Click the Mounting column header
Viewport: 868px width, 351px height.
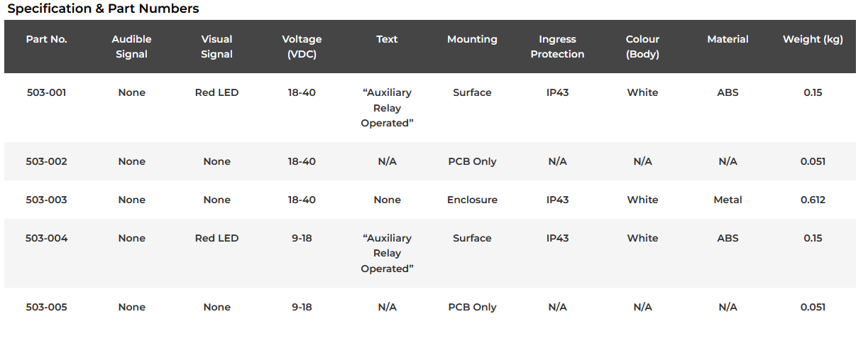pos(472,39)
